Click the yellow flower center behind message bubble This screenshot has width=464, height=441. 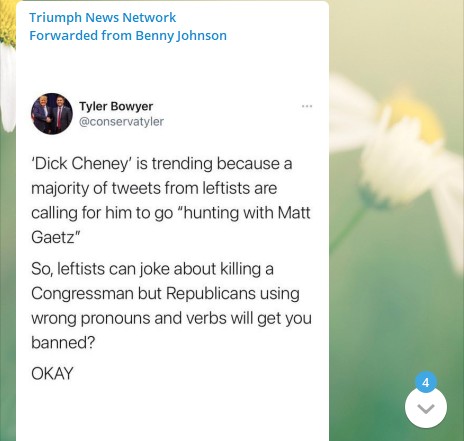(7, 22)
